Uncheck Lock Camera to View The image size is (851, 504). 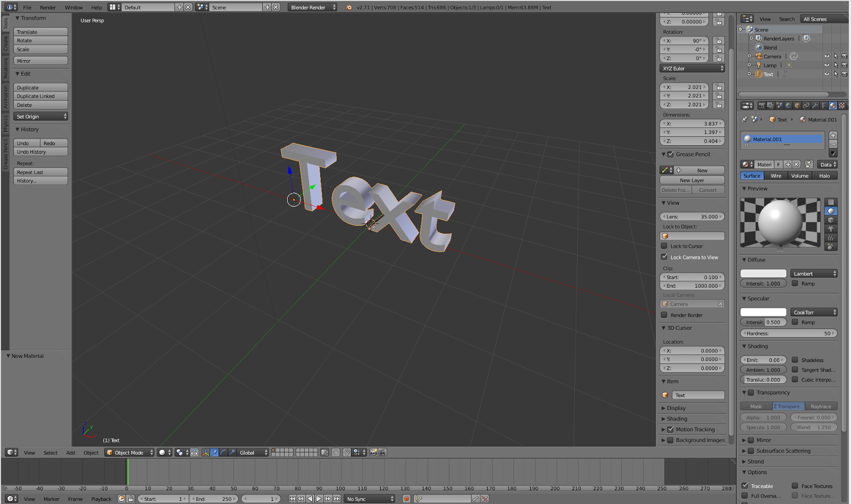pos(664,257)
